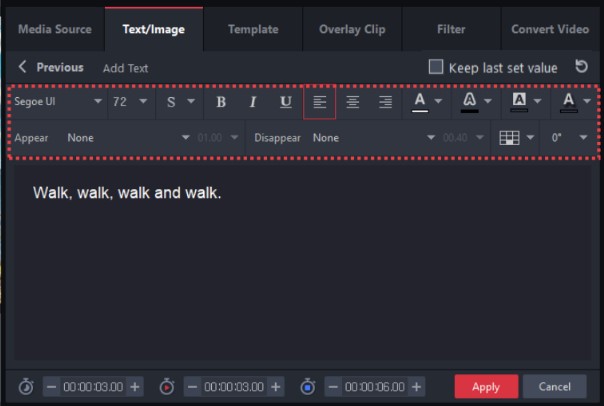Center-align the text
The image size is (604, 406).
coord(352,102)
